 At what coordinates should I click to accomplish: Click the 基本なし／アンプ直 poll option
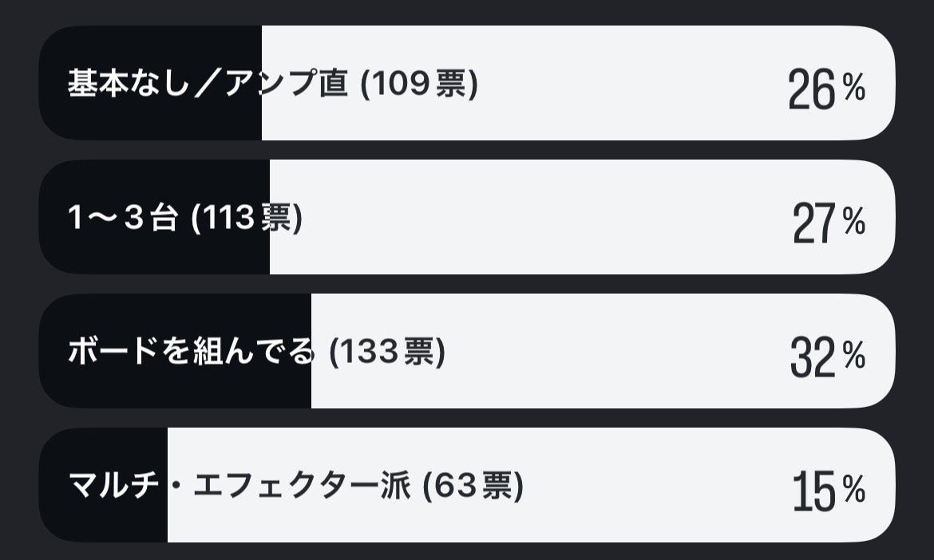[x=208, y=84]
